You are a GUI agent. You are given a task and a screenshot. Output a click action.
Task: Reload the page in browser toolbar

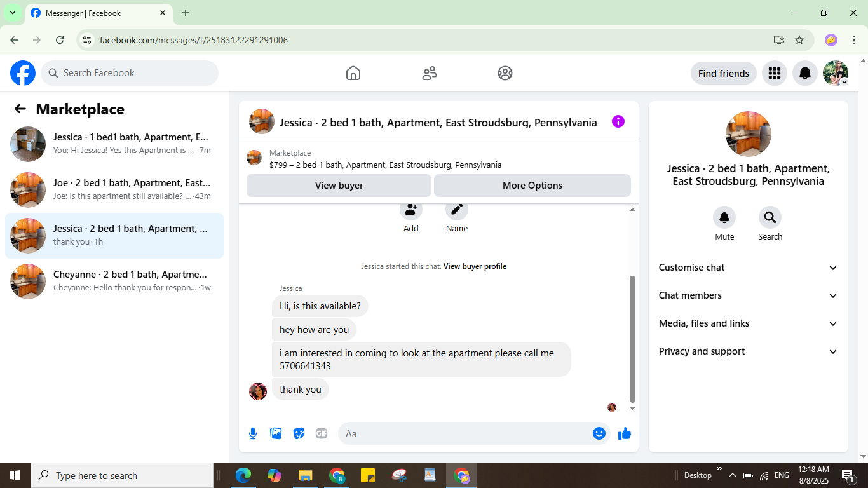60,40
